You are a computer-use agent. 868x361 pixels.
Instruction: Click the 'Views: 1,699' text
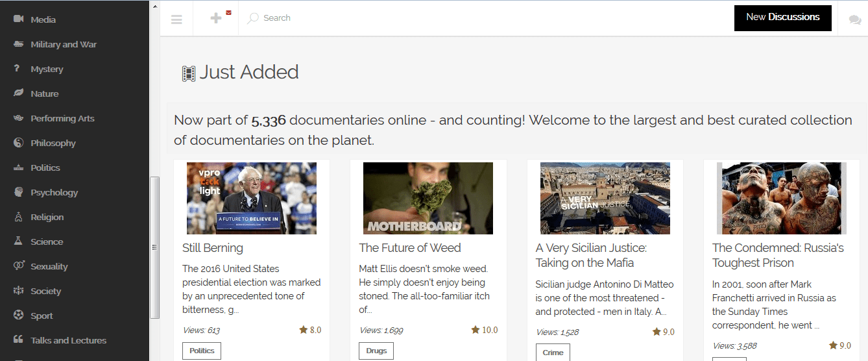tap(381, 330)
